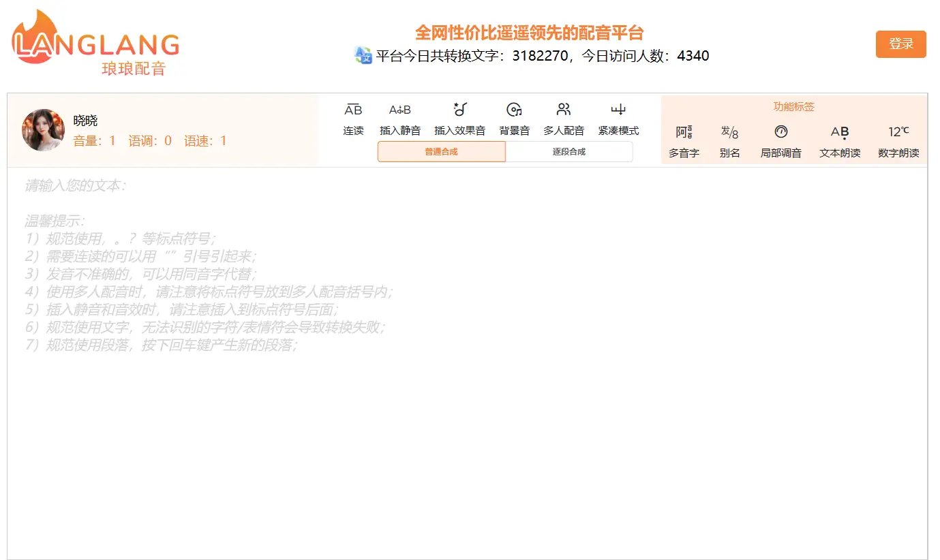
Task: Switch to the 逐段合成 tab
Action: click(x=569, y=152)
